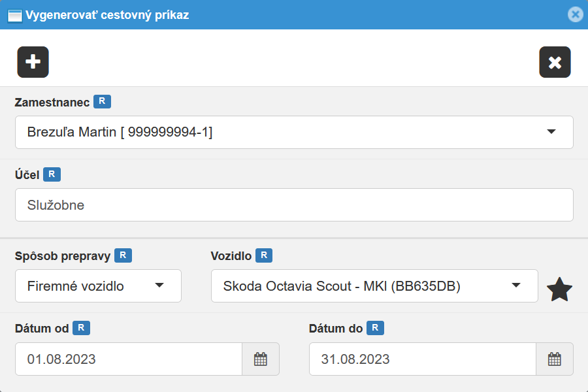
Task: Open the Spôsob prepravy dropdown
Action: 159,286
